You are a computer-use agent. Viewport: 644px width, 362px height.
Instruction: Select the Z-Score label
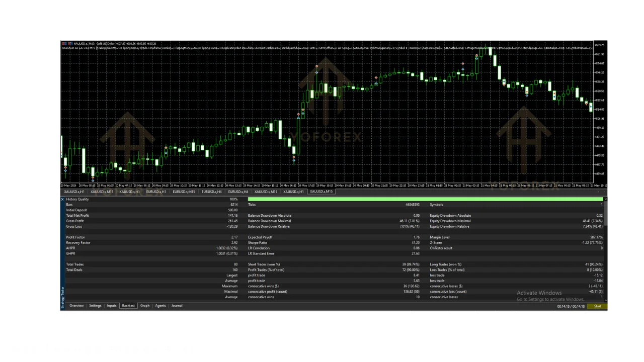click(436, 243)
